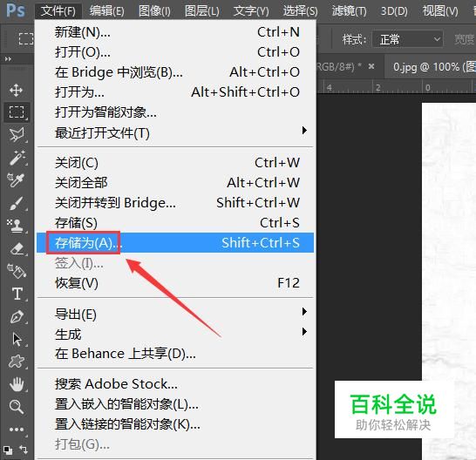Select the Hand tool
Viewport: 476px width, 460px height.
[17, 384]
